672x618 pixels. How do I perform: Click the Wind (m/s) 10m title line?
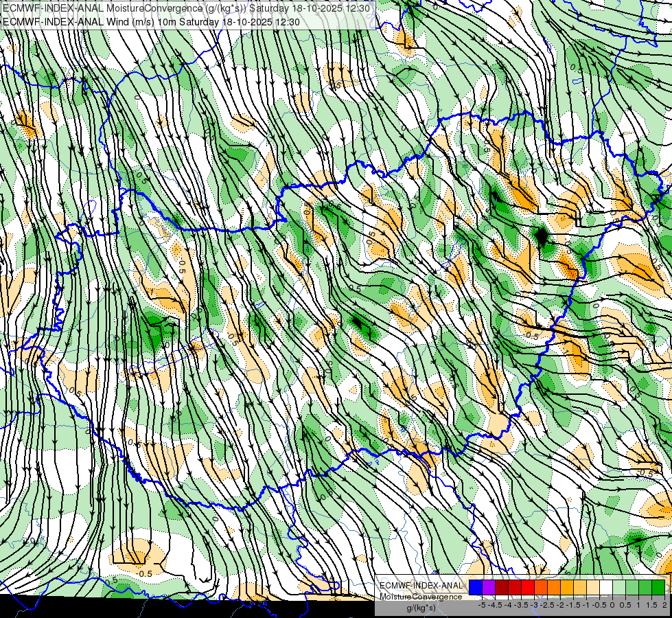[x=151, y=21]
